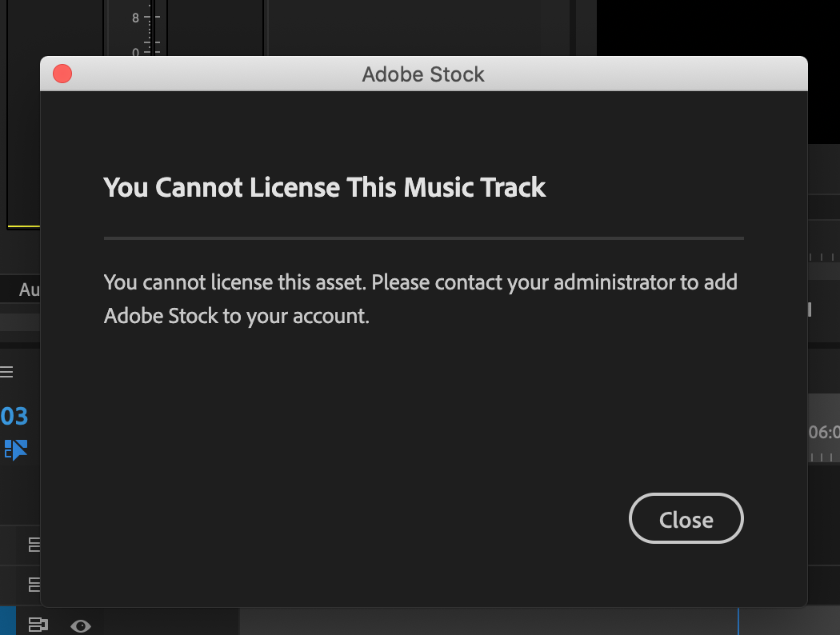Viewport: 840px width, 635px height.
Task: Click the red window close dot
Action: pos(62,73)
